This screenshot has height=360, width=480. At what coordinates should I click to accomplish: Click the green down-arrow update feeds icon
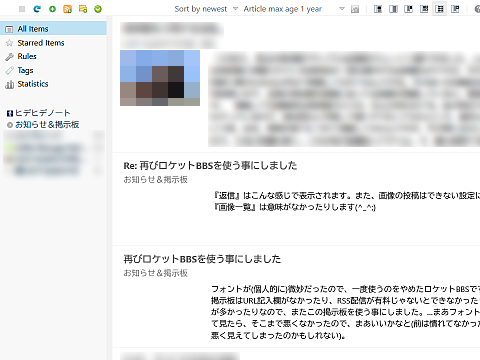point(52,9)
